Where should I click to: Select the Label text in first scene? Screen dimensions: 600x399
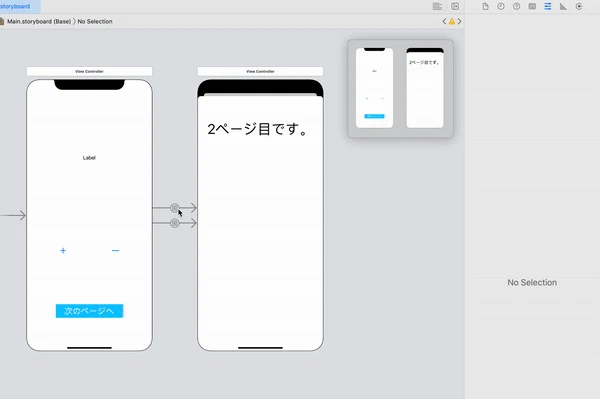tap(89, 158)
